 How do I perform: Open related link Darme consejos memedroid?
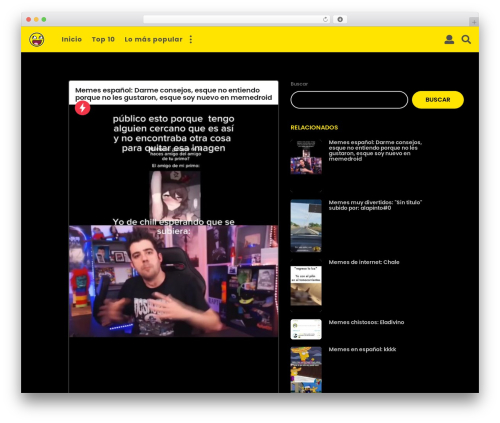pyautogui.click(x=375, y=150)
